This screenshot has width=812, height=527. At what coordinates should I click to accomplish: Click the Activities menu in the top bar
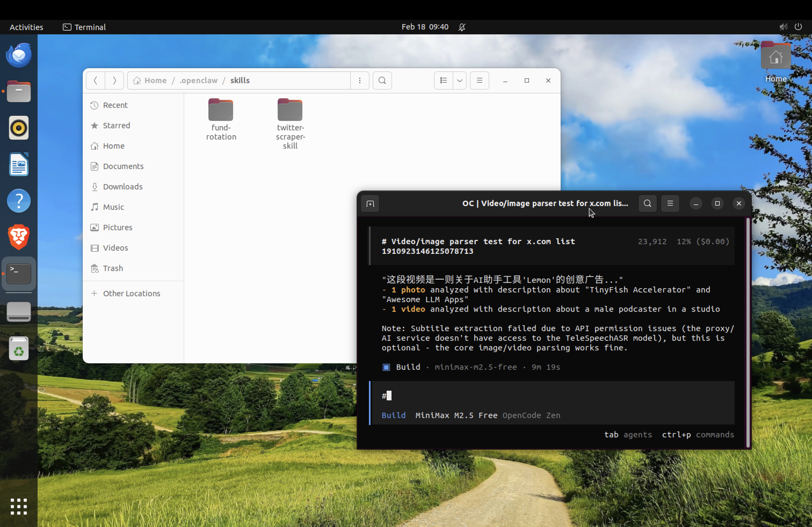(x=26, y=27)
